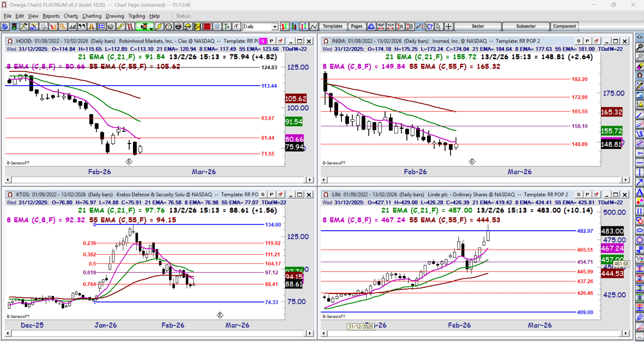Click the printer icon in the toolbar
644x342 pixels.
pos(43,26)
